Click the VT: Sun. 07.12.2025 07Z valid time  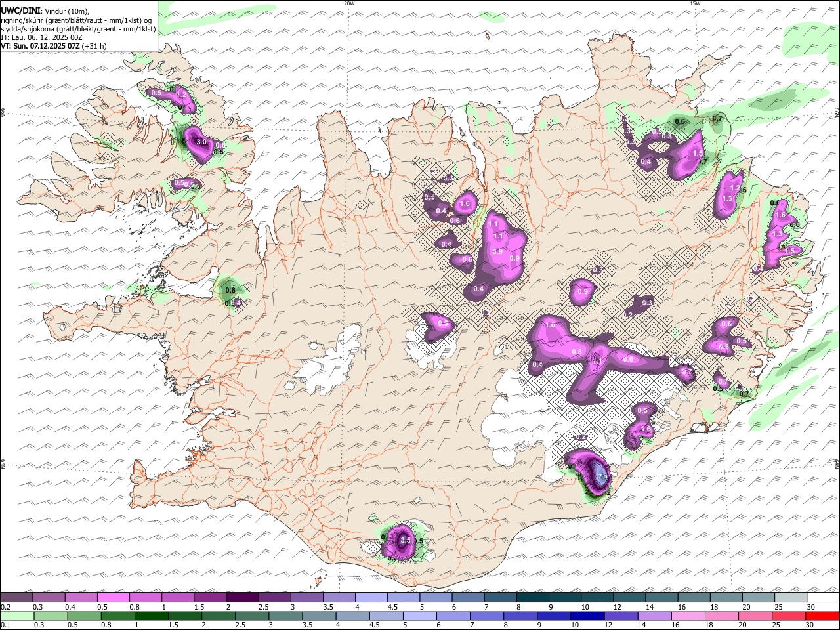tap(41, 46)
